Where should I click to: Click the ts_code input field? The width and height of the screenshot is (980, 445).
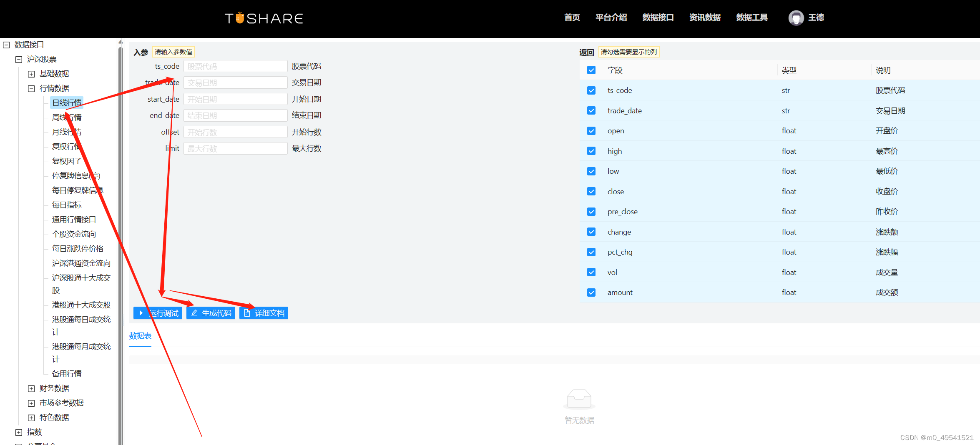[235, 66]
